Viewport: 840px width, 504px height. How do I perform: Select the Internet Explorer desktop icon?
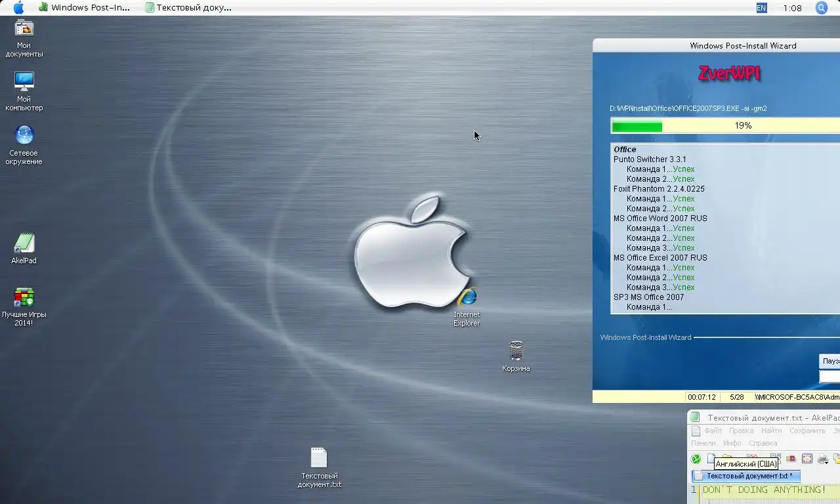point(467,306)
